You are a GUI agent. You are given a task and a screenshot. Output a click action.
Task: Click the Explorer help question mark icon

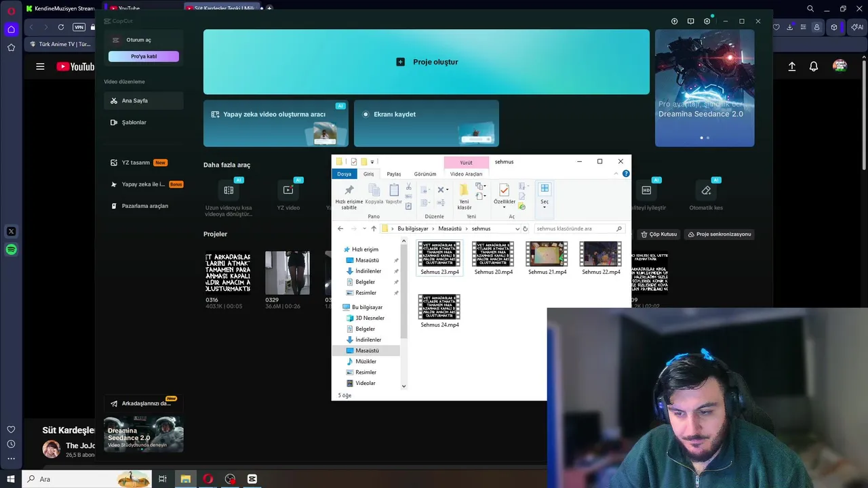[x=626, y=174]
